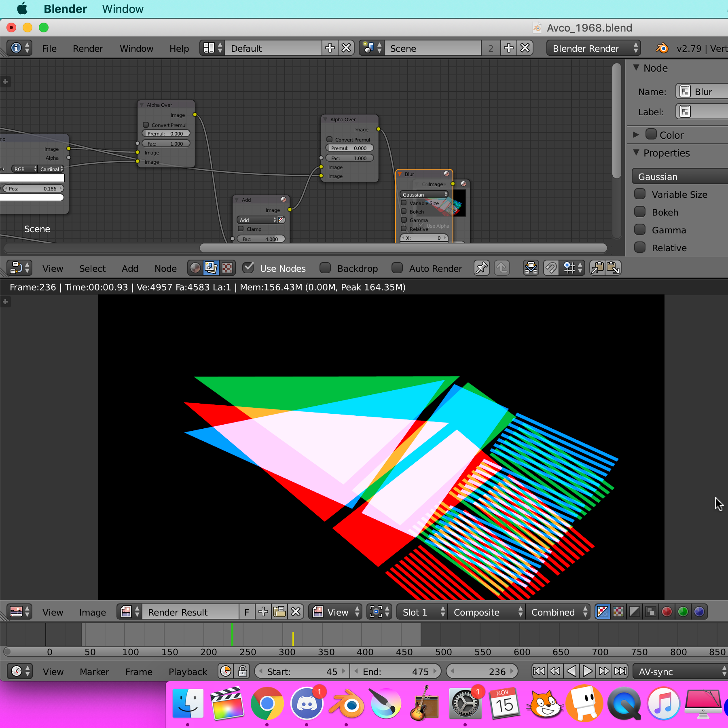Open the Blender Render engine dropdown
The height and width of the screenshot is (728, 728).
click(x=593, y=49)
